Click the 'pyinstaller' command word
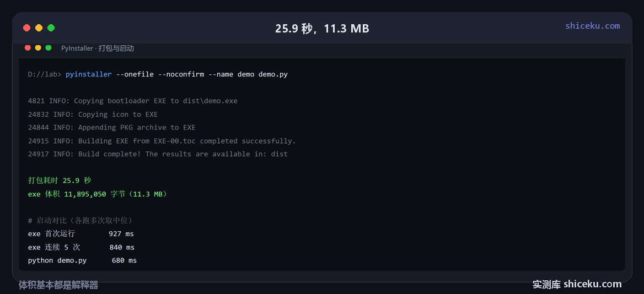 tap(88, 75)
